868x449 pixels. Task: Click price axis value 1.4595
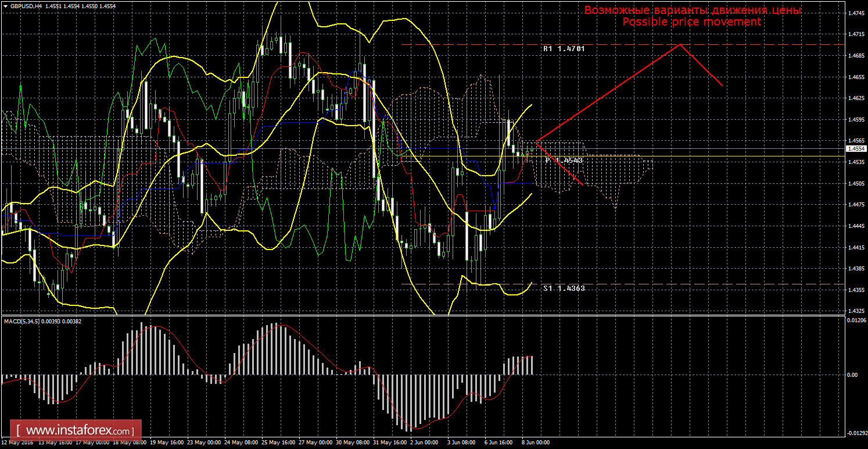point(855,120)
